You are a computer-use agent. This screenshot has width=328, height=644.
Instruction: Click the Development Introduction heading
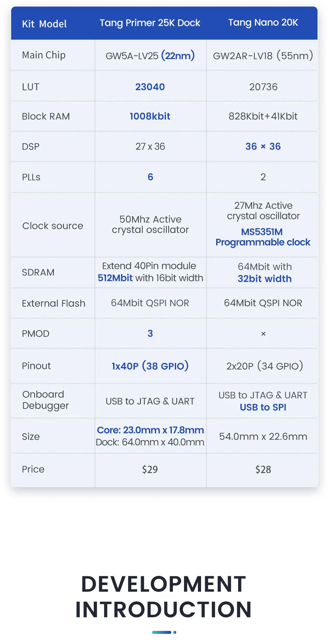pos(164,597)
